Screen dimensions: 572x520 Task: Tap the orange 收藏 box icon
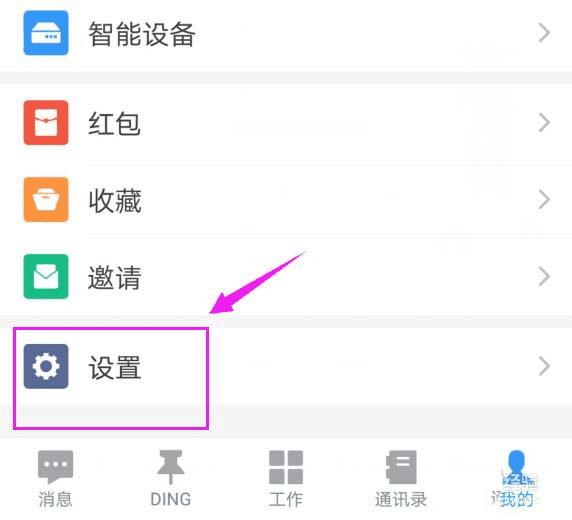pyautogui.click(x=46, y=199)
